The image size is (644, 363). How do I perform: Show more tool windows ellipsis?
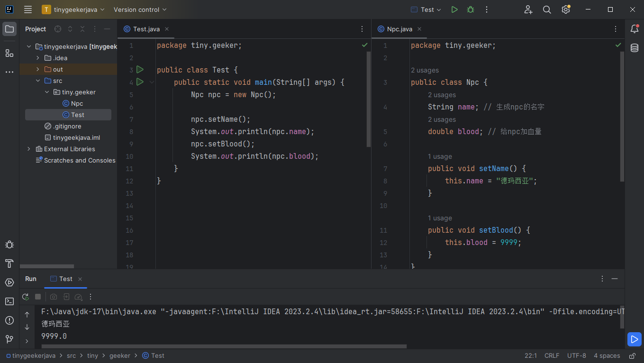[x=9, y=72]
